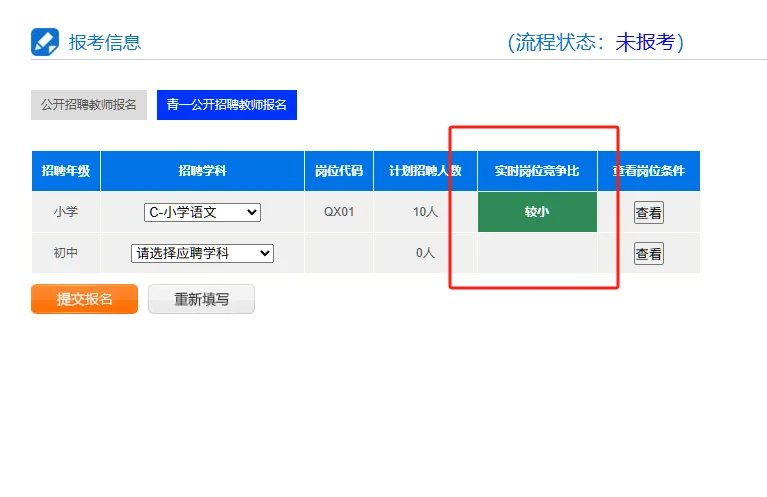Click the 查看岗位条件 column header
767x497 pixels.
pos(649,171)
